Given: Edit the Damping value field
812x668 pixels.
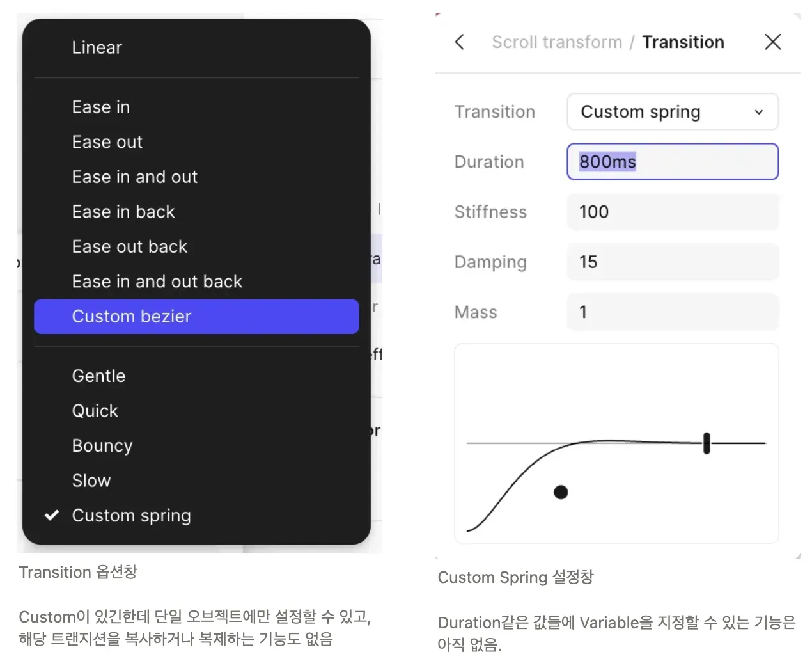Looking at the screenshot, I should (x=672, y=262).
